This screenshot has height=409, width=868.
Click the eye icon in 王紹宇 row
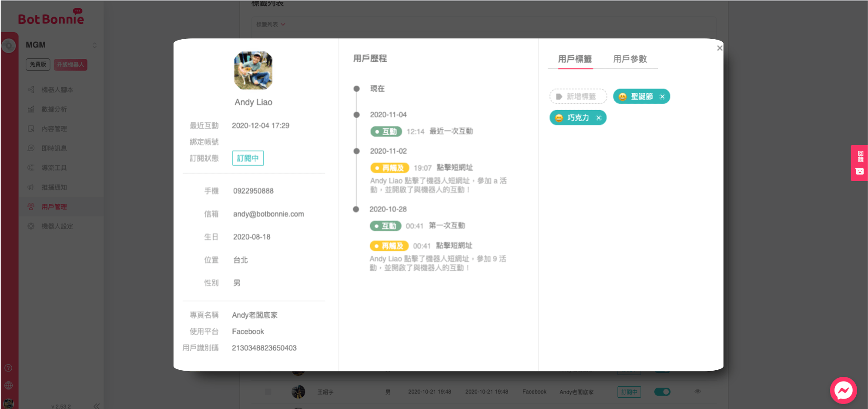tap(697, 391)
